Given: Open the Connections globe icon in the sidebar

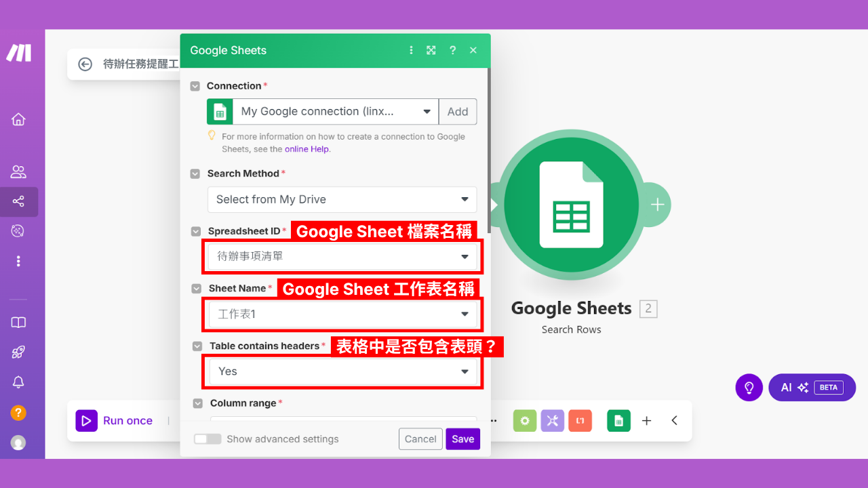Looking at the screenshot, I should 18,231.
